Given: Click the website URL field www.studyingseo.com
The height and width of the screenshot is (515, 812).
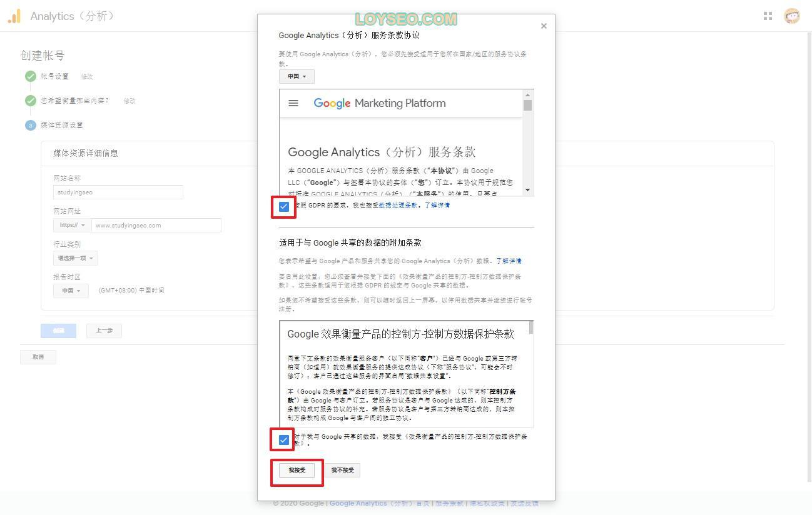Looking at the screenshot, I should (156, 225).
